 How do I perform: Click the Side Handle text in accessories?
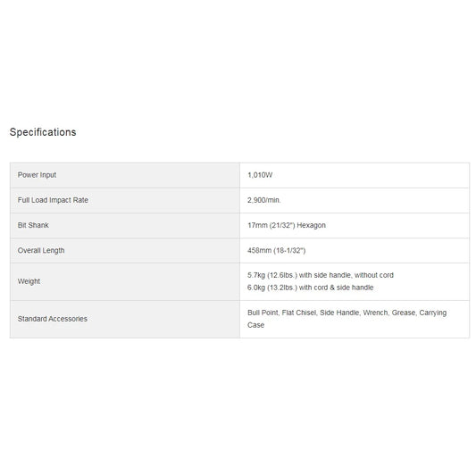tap(339, 313)
